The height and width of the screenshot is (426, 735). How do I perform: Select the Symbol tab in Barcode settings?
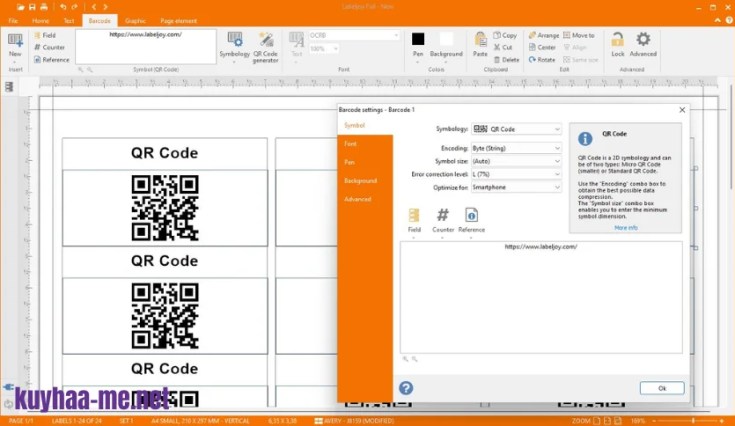click(x=365, y=126)
